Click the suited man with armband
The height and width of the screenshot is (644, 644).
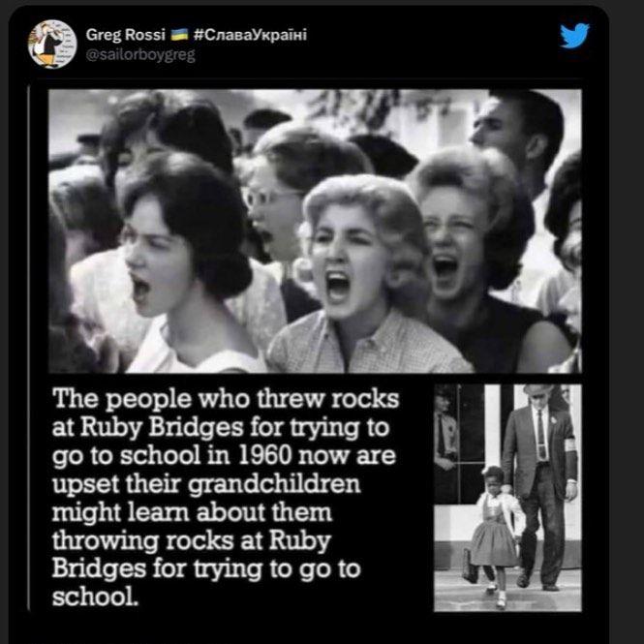pos(540,487)
